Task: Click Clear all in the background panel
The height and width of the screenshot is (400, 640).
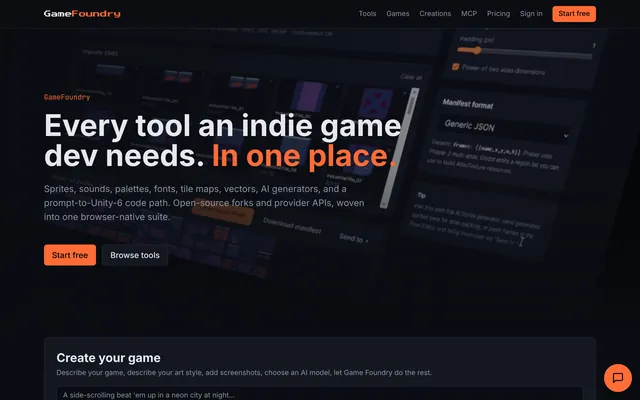Action: [x=411, y=77]
